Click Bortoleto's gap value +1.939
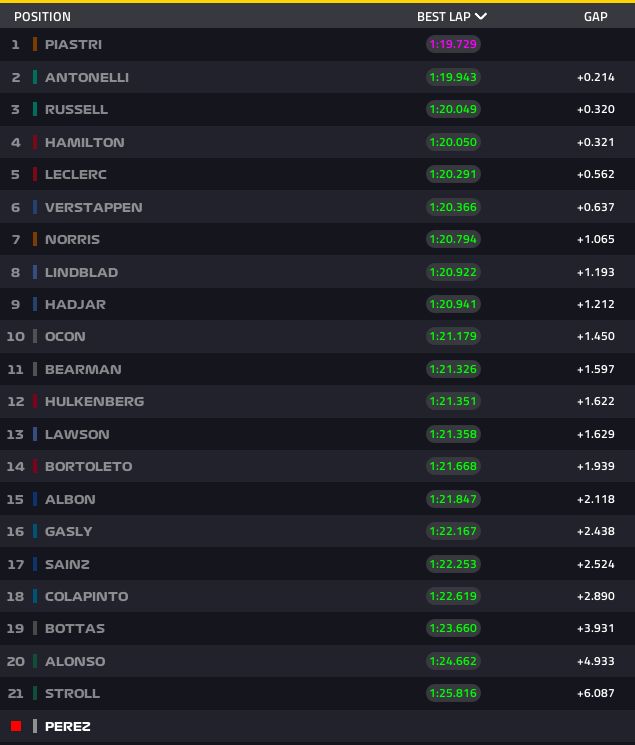Screen dimensions: 635x745 (x=596, y=466)
